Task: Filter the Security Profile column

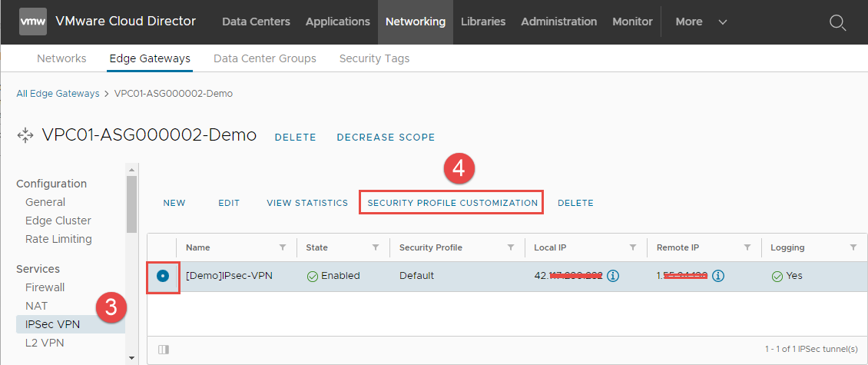Action: [510, 247]
